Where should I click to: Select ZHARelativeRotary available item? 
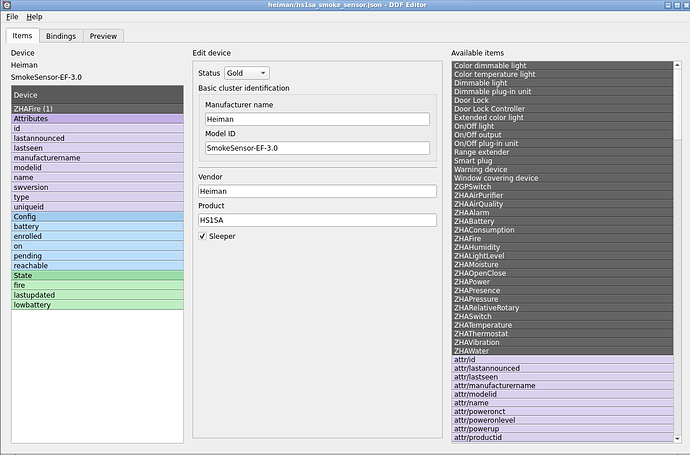coord(562,308)
